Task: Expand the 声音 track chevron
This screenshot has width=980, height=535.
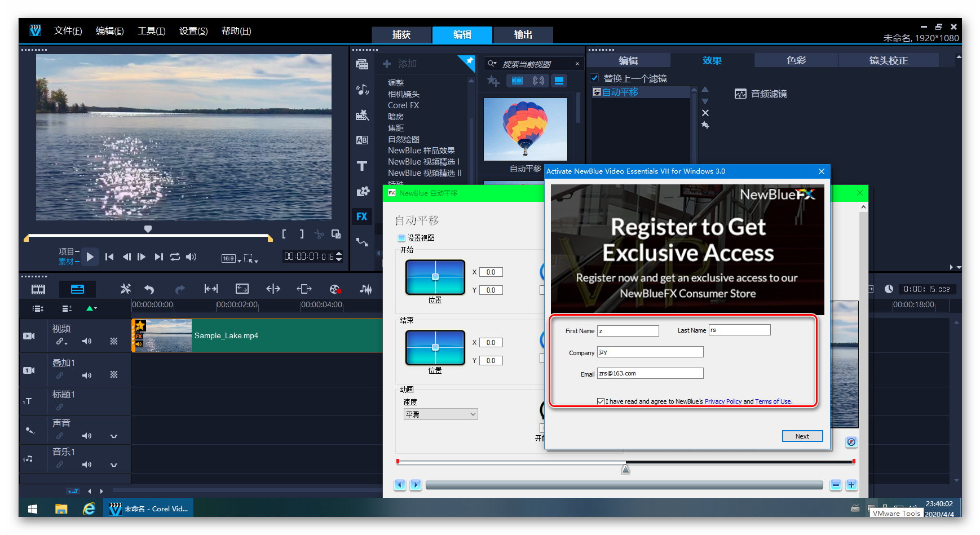Action: point(114,436)
